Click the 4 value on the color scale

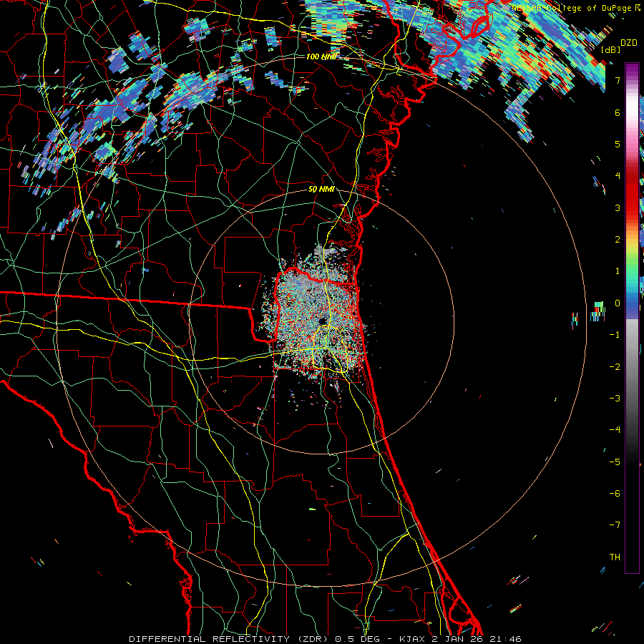point(618,176)
